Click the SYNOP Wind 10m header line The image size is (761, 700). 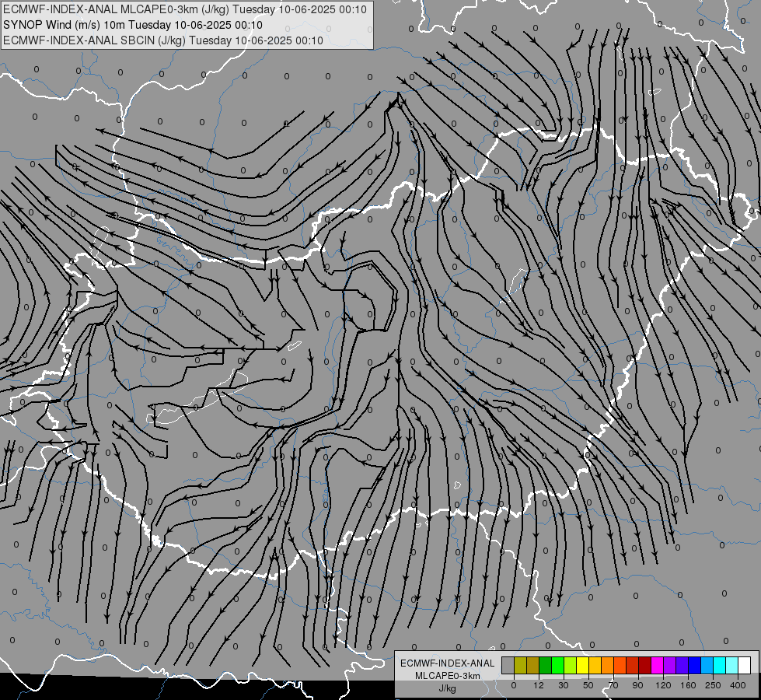(132, 25)
